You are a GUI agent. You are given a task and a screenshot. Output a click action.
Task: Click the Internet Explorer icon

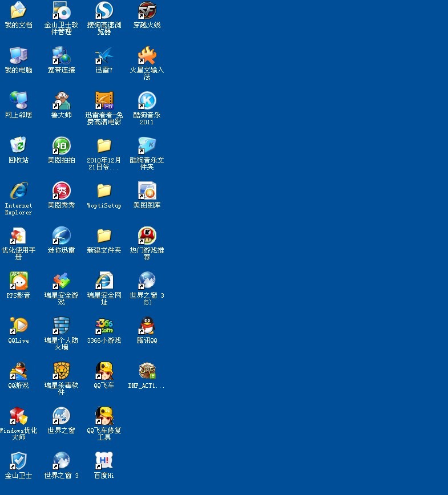coord(18,190)
